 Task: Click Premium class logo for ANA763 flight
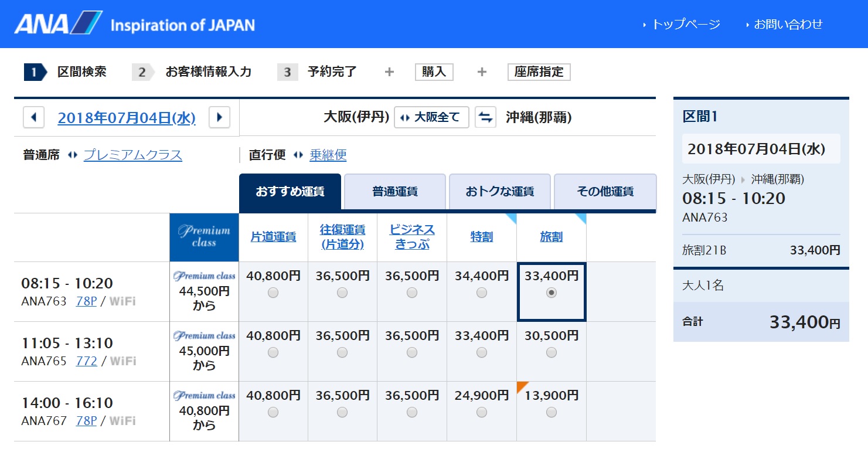coord(204,276)
